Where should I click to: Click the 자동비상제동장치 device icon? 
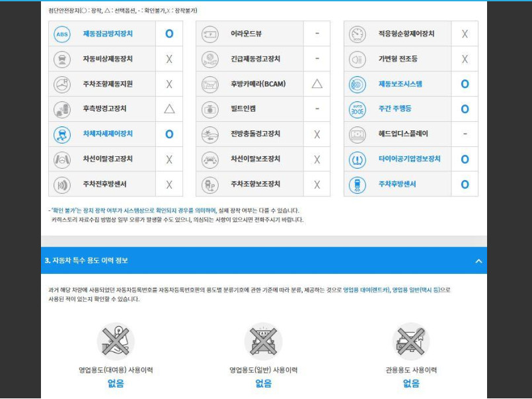click(63, 58)
